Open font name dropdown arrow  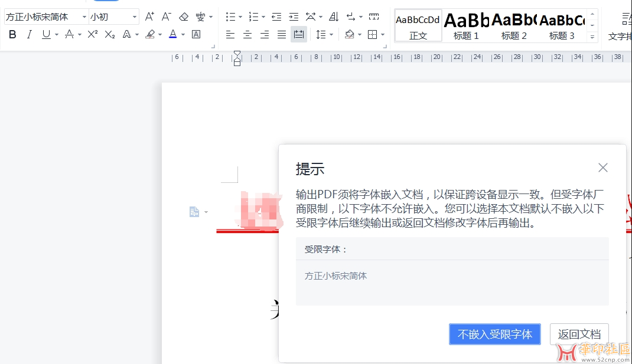[84, 17]
